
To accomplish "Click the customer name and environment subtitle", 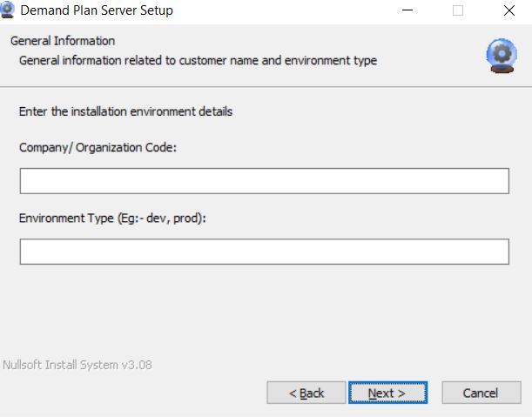I will point(198,60).
